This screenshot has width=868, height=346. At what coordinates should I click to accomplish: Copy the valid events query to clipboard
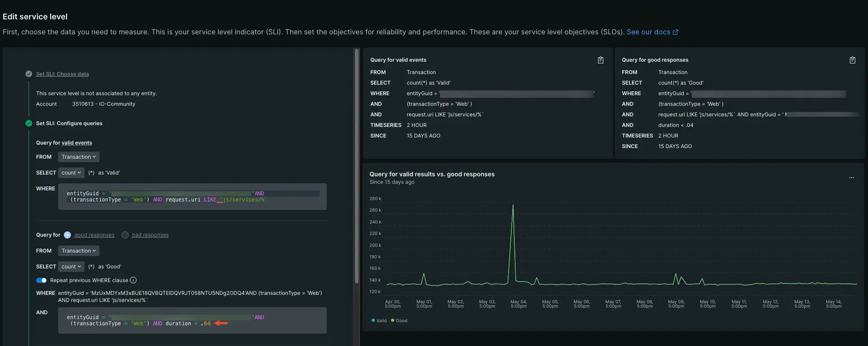600,60
